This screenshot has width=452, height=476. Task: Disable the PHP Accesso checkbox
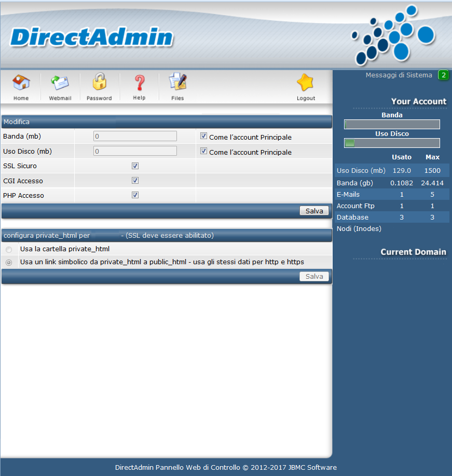[x=135, y=195]
